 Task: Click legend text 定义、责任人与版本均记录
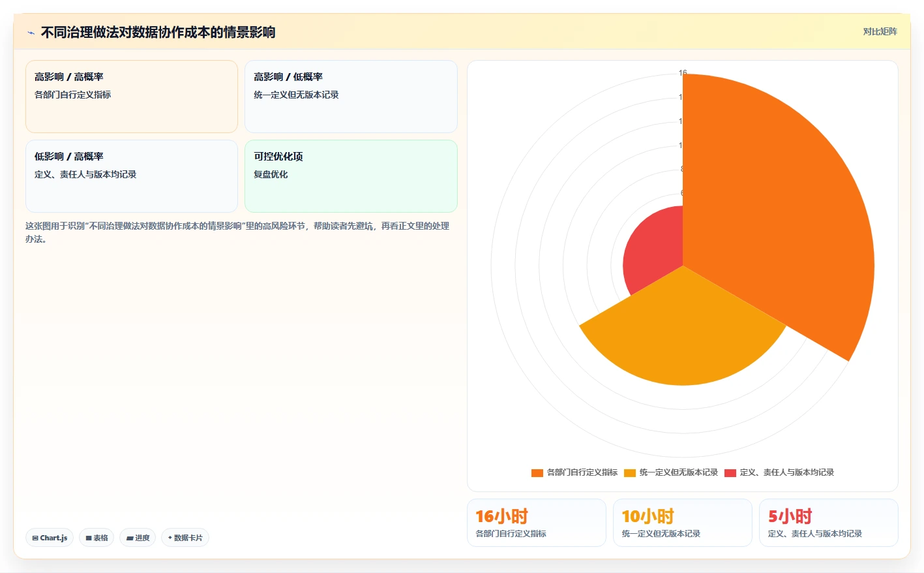coord(786,472)
